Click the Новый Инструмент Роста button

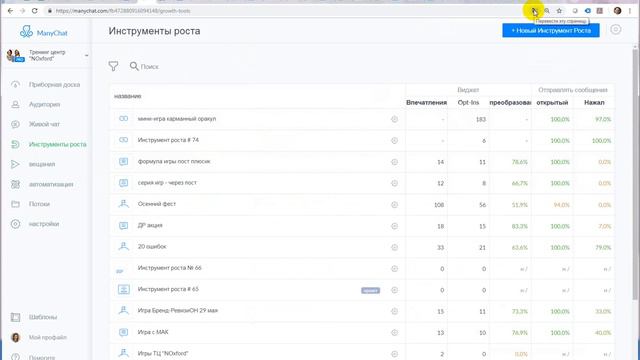551,30
